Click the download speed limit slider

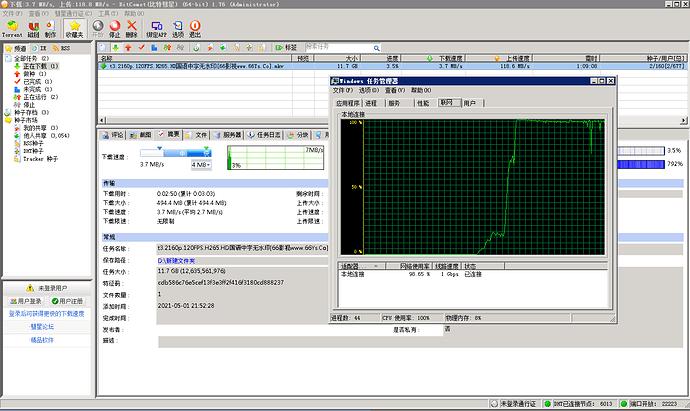(x=176, y=153)
